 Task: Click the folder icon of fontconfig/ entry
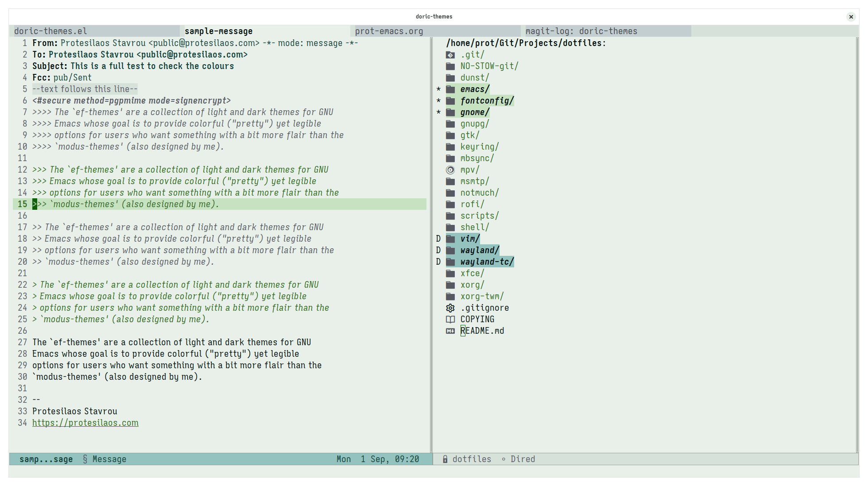point(450,101)
